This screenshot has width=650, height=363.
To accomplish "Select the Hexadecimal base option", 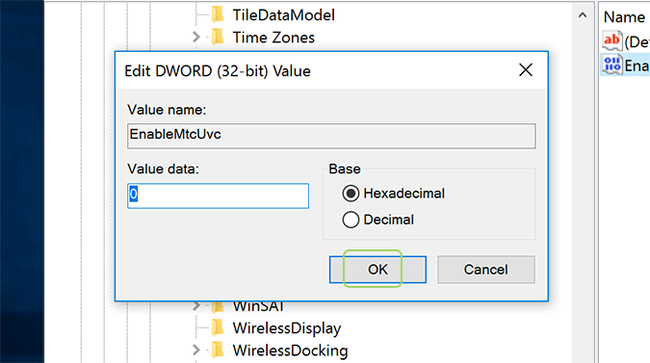I will [x=351, y=194].
